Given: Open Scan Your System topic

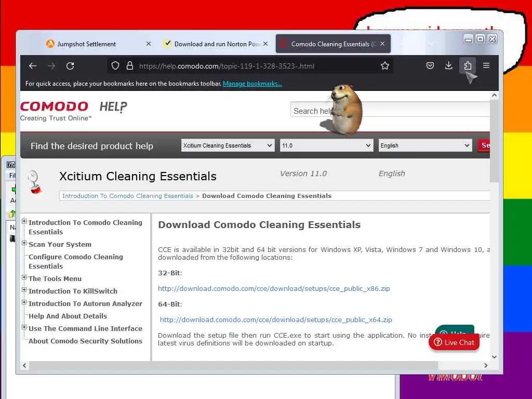Looking at the screenshot, I should point(60,244).
